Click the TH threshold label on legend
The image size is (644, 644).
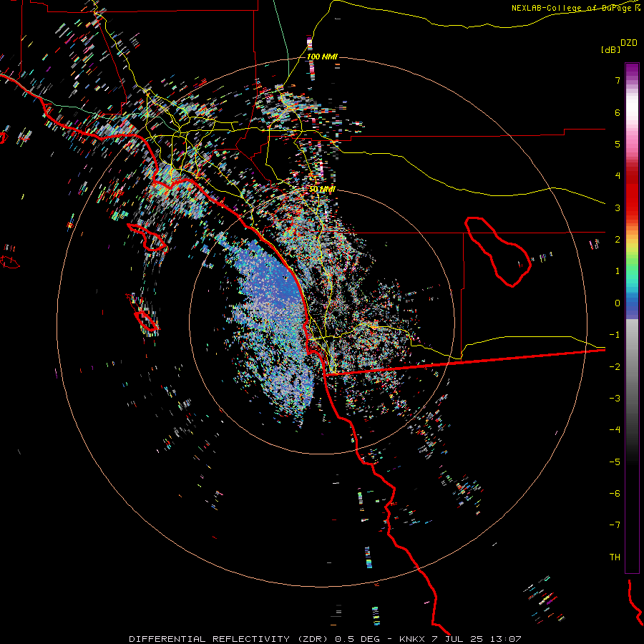click(x=615, y=557)
